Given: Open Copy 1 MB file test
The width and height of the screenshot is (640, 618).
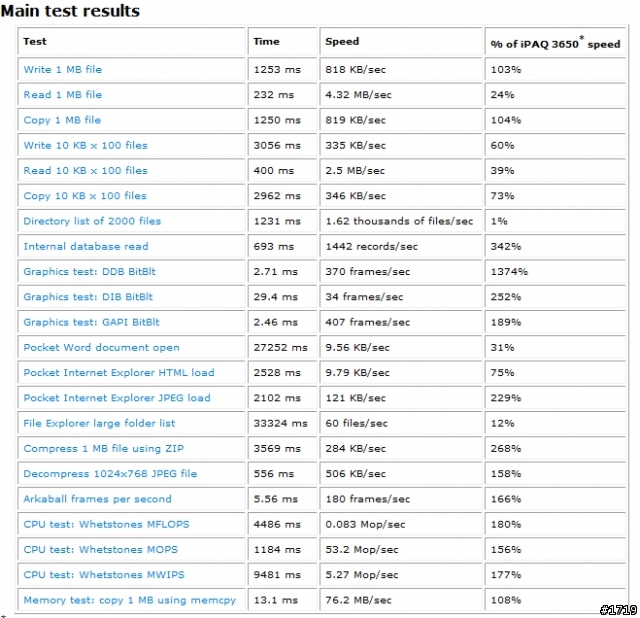Looking at the screenshot, I should (62, 120).
